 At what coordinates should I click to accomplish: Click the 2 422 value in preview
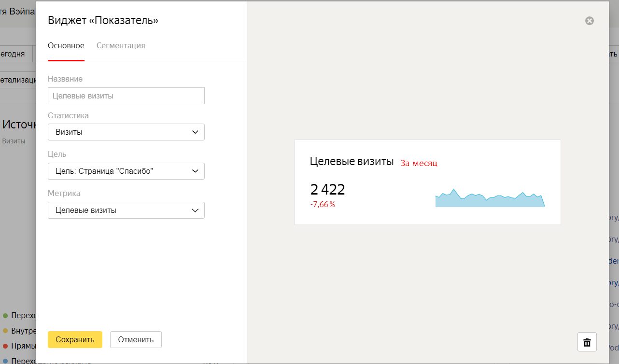coord(327,190)
